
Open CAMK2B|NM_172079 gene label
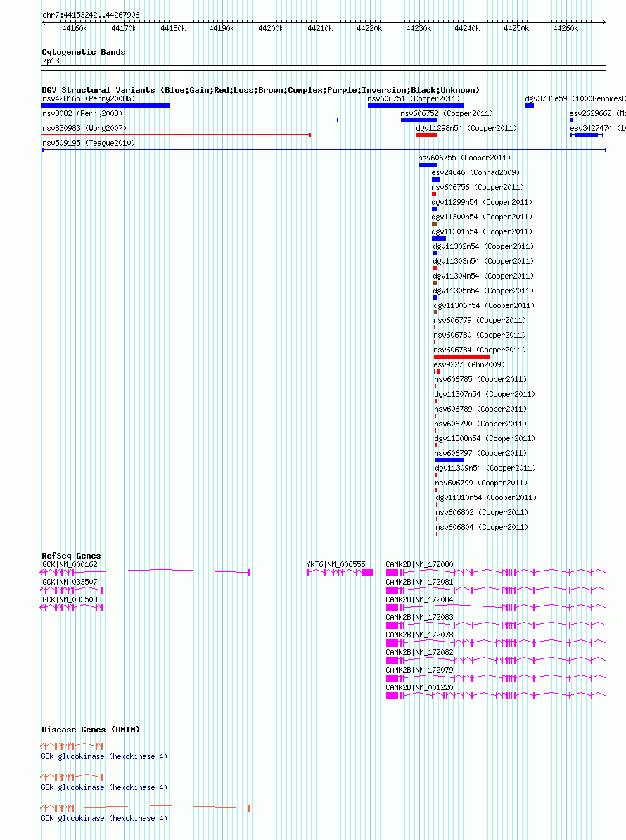point(419,670)
